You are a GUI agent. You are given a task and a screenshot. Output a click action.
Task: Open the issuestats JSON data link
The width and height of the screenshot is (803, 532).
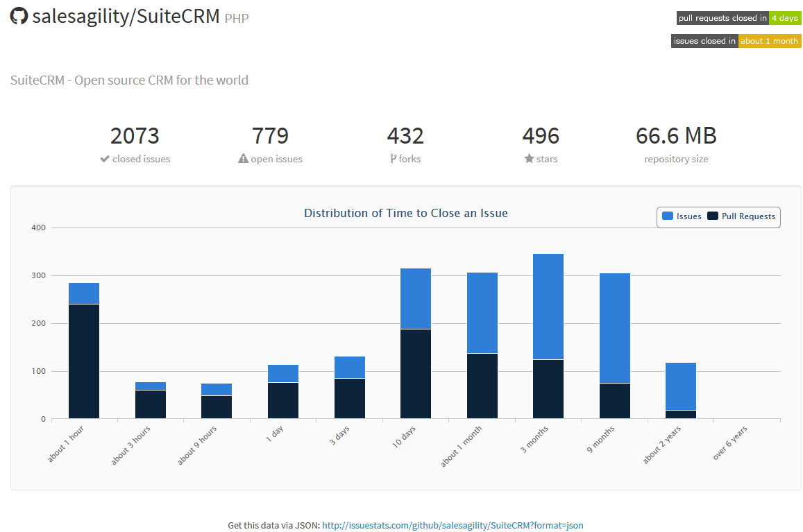[x=453, y=525]
